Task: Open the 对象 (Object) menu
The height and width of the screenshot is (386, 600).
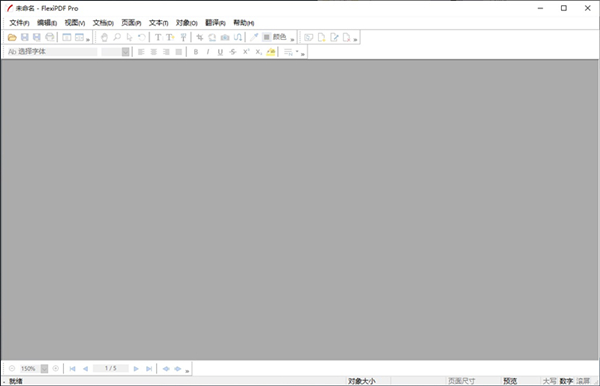Action: pyautogui.click(x=186, y=23)
